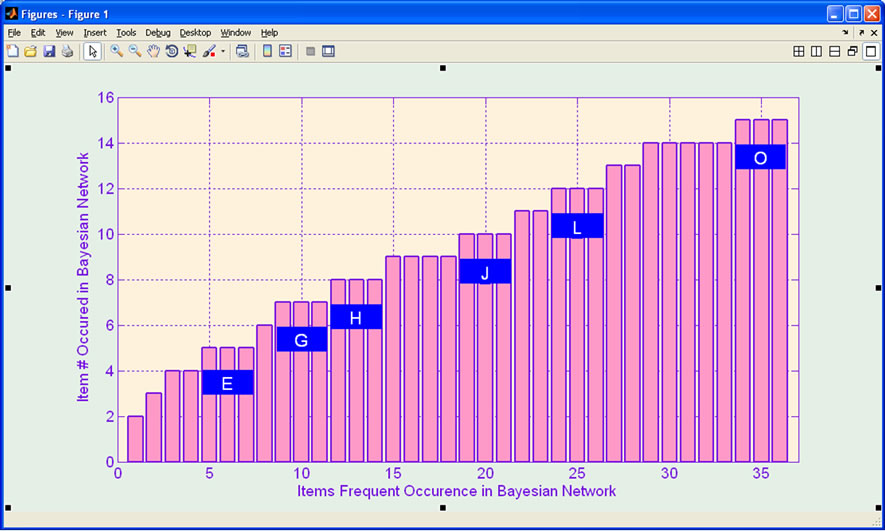885x531 pixels.
Task: Select the blue 'J' annotation box
Action: [485, 271]
